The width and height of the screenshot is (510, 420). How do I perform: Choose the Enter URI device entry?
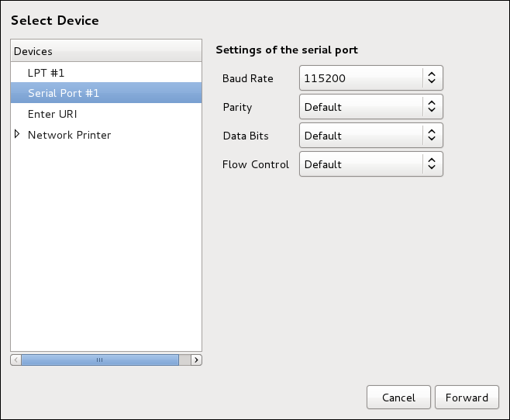point(106,114)
